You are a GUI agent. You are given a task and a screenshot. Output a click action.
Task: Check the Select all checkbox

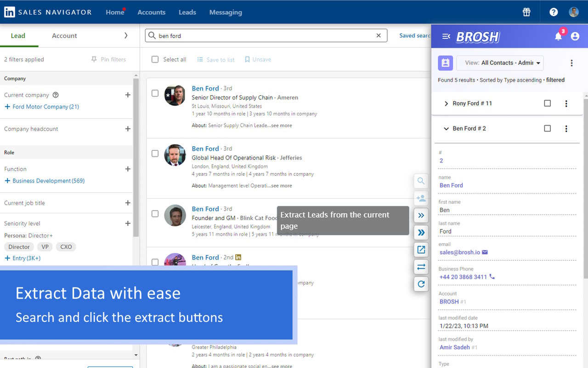tap(155, 59)
